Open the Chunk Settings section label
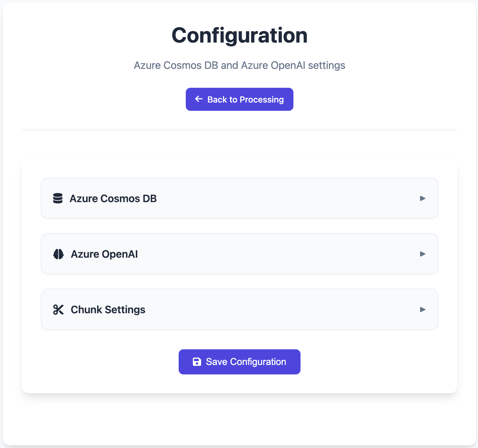 tap(108, 310)
